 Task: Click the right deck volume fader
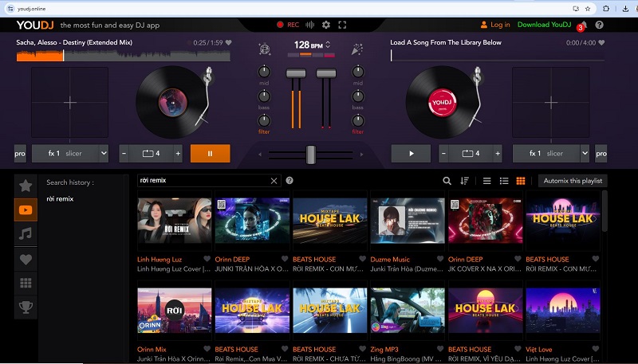326,73
